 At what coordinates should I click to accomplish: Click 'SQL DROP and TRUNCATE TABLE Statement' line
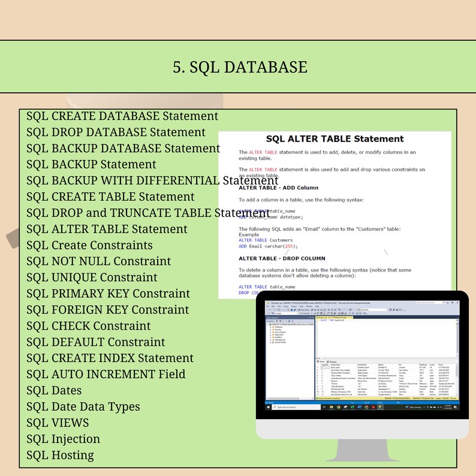click(x=148, y=213)
